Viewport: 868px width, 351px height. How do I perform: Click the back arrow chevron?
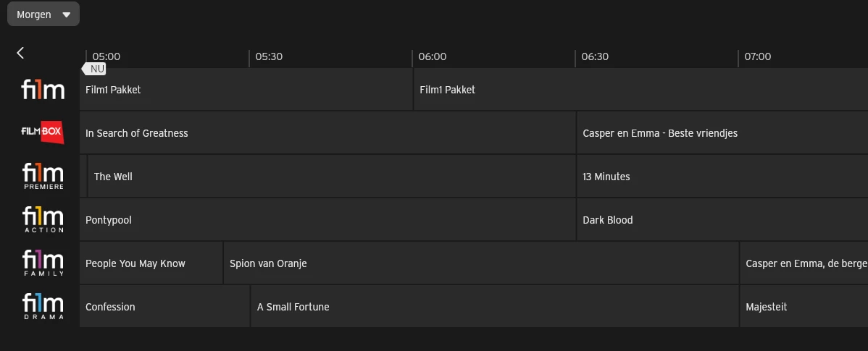point(20,53)
